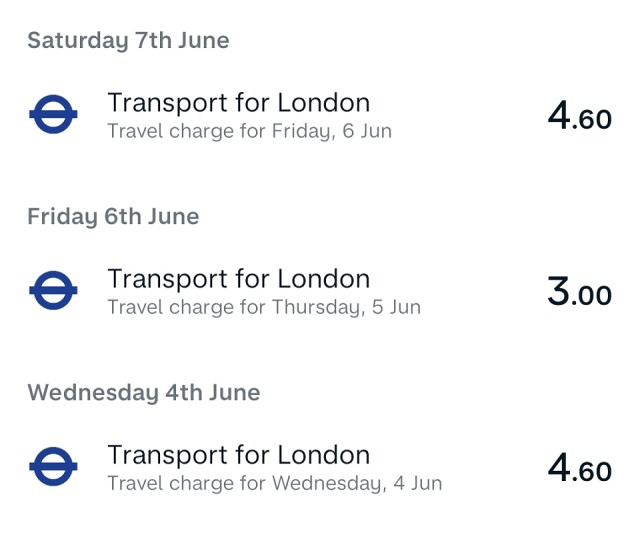Select Transport for London title under Friday 6th June
This screenshot has height=545, width=640.
pos(239,279)
